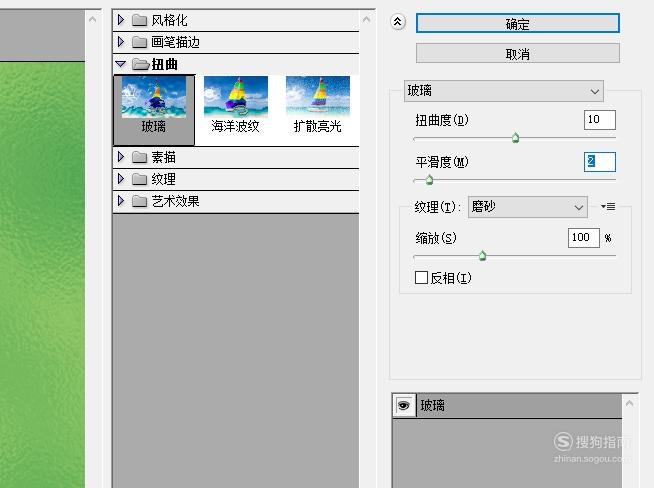
Task: Click the 缩放 percentage field
Action: tap(584, 238)
